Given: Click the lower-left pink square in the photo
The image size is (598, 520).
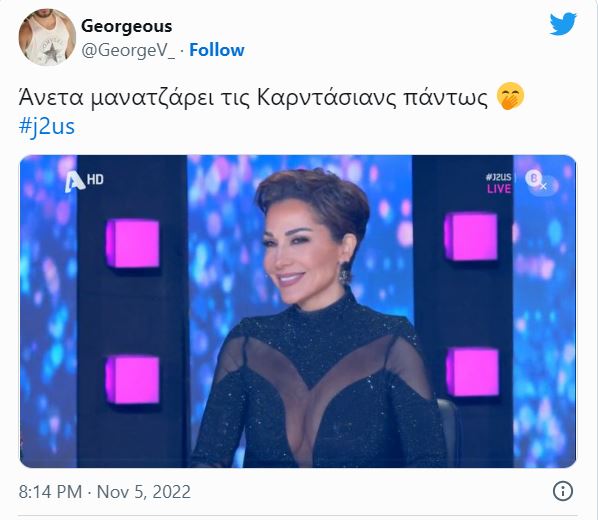Looking at the screenshot, I should coord(132,379).
